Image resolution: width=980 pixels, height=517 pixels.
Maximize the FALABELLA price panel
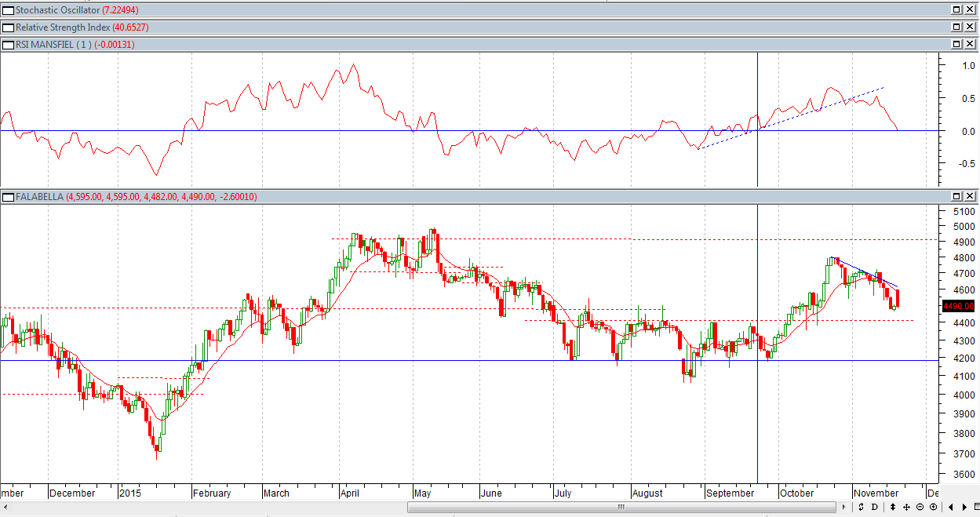point(956,196)
